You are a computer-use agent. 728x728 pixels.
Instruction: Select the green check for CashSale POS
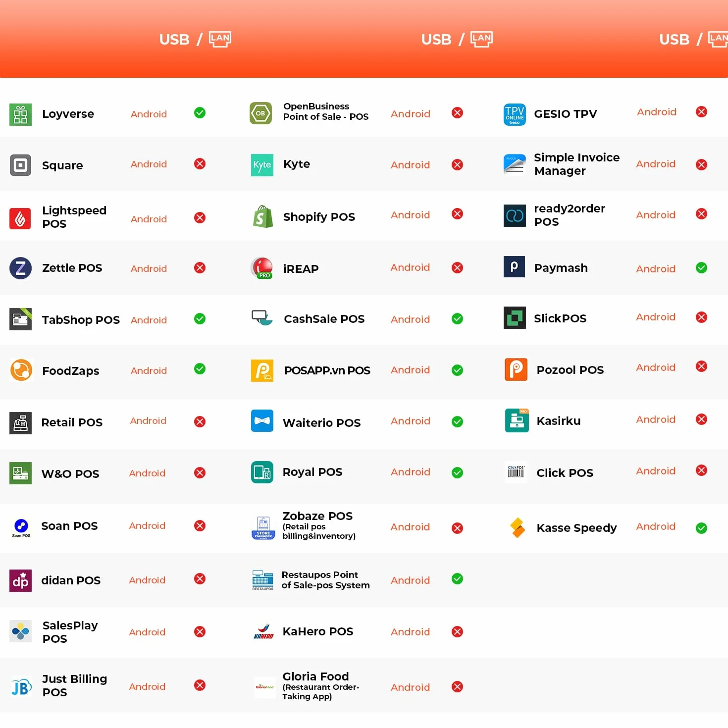pos(457,318)
